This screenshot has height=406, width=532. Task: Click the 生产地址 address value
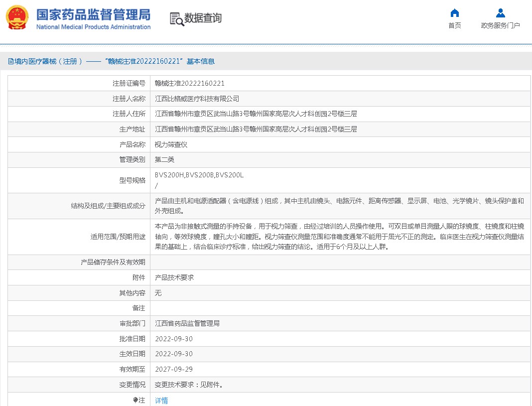[x=256, y=129]
